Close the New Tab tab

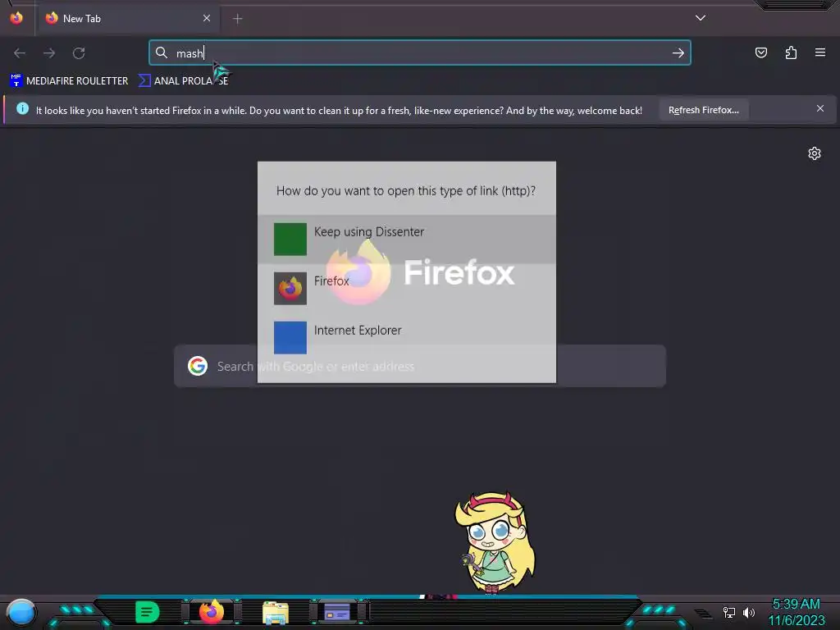(207, 18)
